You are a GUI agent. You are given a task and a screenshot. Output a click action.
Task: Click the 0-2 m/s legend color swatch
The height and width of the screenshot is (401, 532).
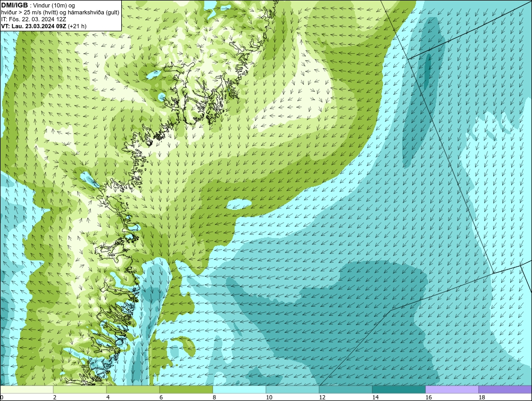click(x=27, y=389)
